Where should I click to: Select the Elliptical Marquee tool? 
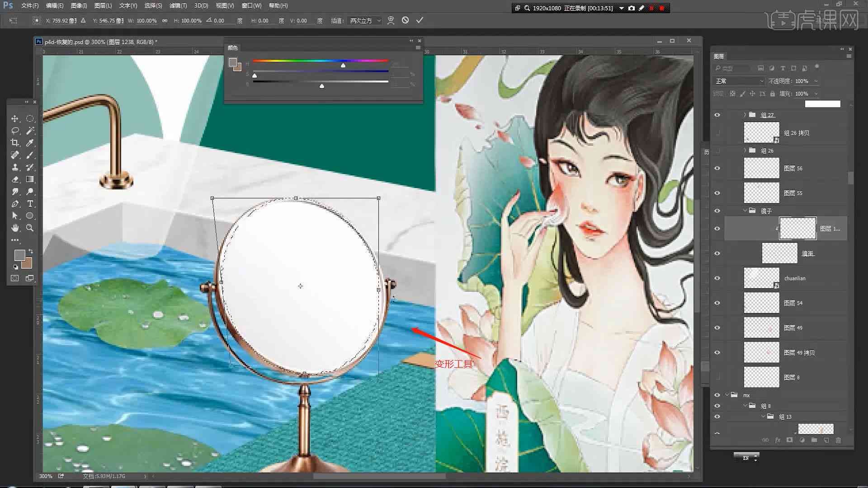point(30,118)
